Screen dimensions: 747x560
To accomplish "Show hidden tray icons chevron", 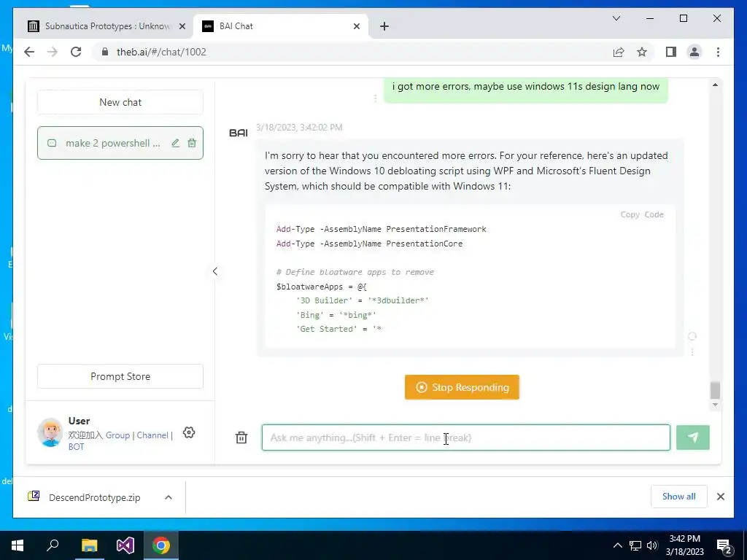I will coord(617,545).
